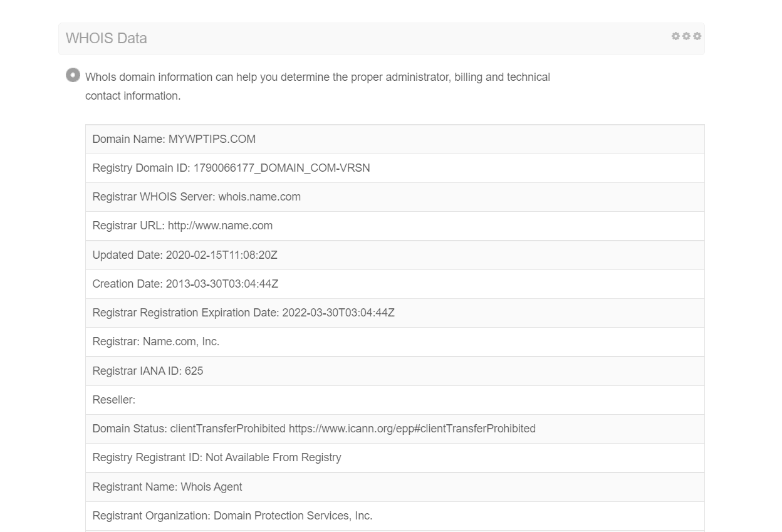Screen dimensions: 782x532
Task: Select the Registrar Registration Expiration Date row
Action: pyautogui.click(x=395, y=313)
